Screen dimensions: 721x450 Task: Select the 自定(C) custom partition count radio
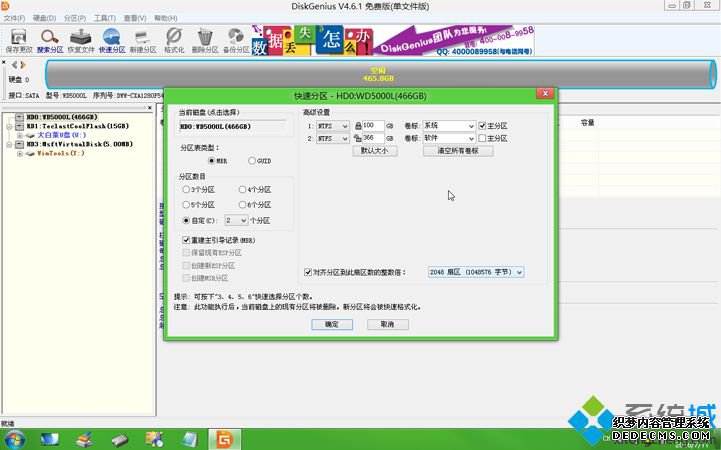click(186, 221)
